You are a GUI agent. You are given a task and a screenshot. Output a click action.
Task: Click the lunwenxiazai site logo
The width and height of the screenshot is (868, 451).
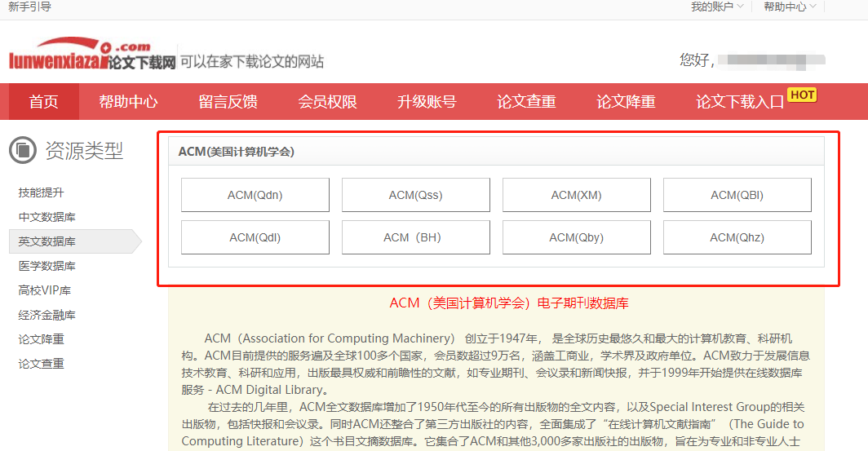92,55
